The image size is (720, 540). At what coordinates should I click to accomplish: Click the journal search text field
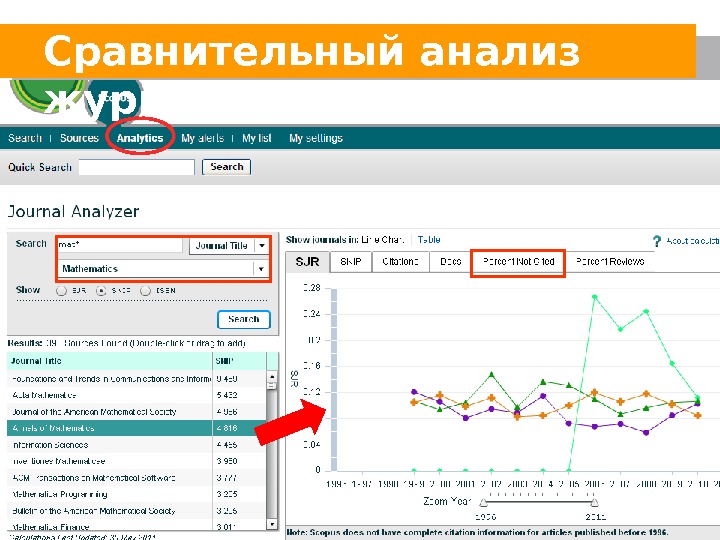click(120, 245)
